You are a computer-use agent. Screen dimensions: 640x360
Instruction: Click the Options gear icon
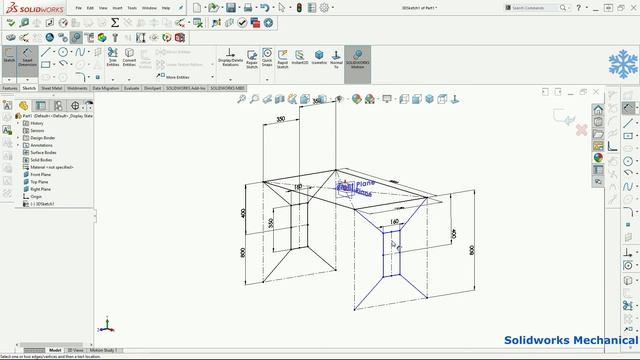[324, 7]
